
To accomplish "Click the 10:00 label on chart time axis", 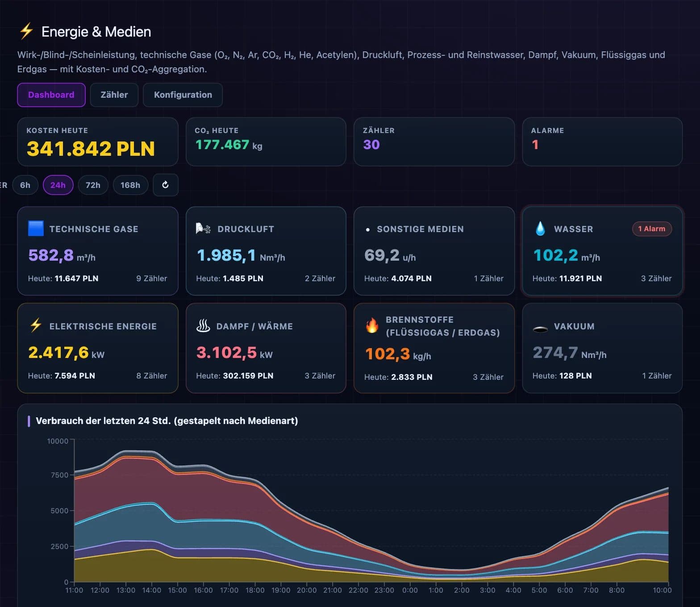I will point(662,590).
